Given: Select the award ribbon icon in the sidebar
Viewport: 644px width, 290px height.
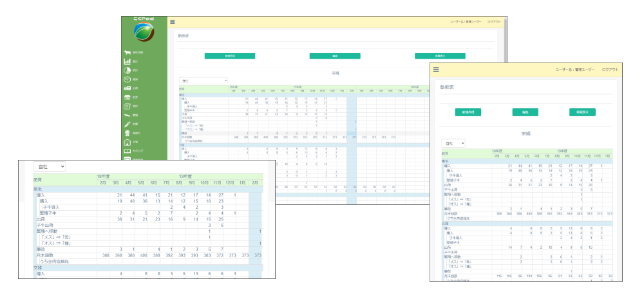Looking at the screenshot, I should [127, 133].
